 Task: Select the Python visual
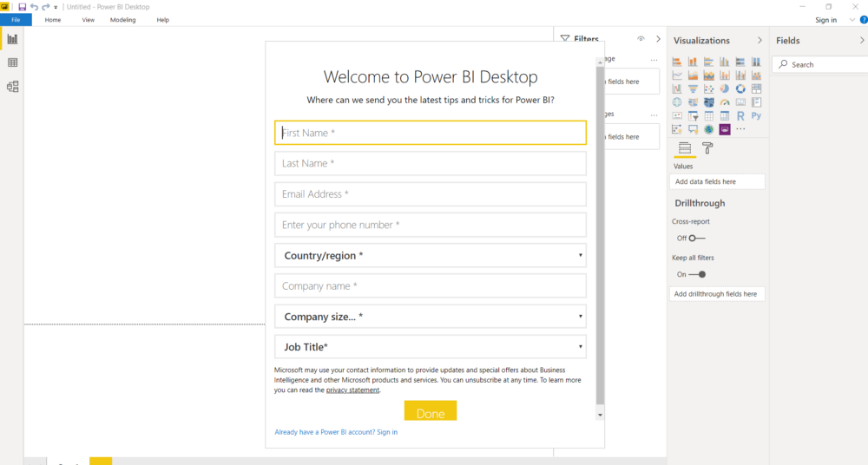coord(756,115)
